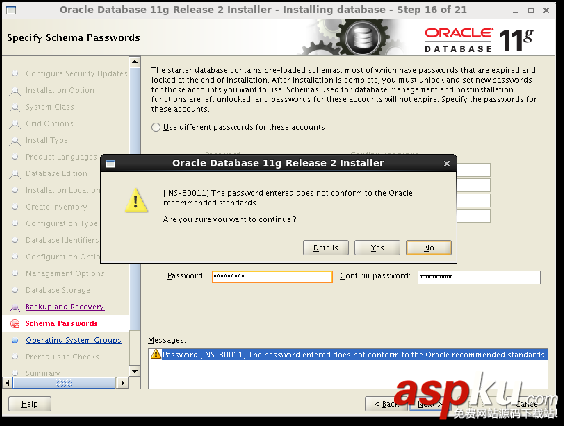564x426 pixels.
Task: Open the Backup and Recovery step link
Action: coord(65,307)
